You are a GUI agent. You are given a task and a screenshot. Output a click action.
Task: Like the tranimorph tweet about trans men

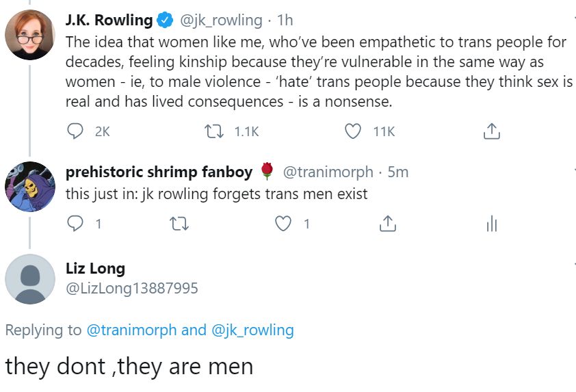283,224
